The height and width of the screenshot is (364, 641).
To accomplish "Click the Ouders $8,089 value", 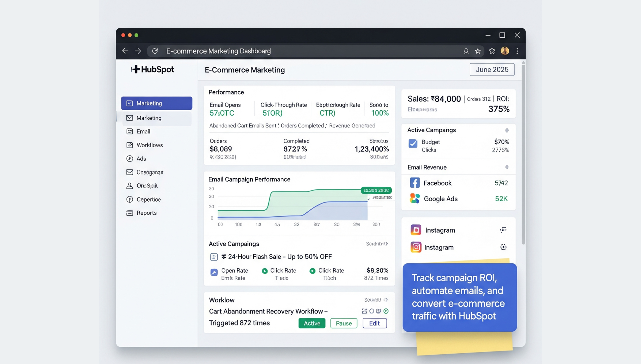I will 221,149.
